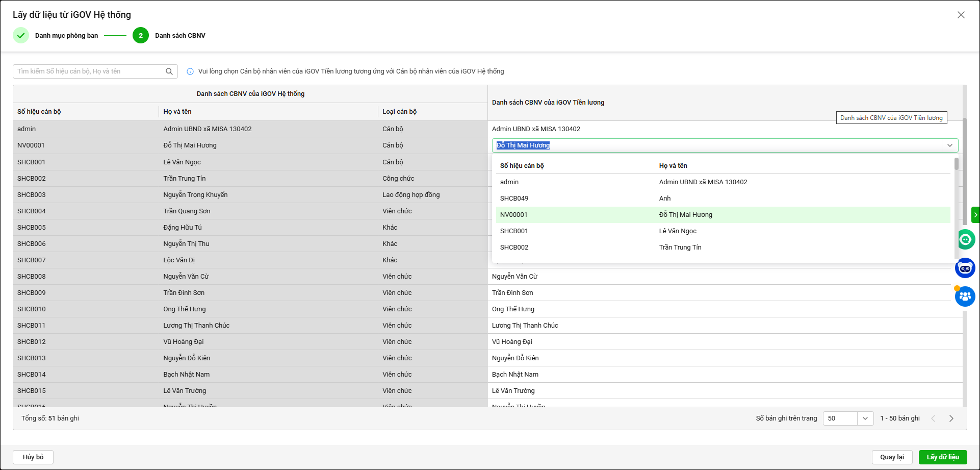Close the iGOV data import dialog
Viewport: 980px width, 470px height.
click(x=961, y=15)
